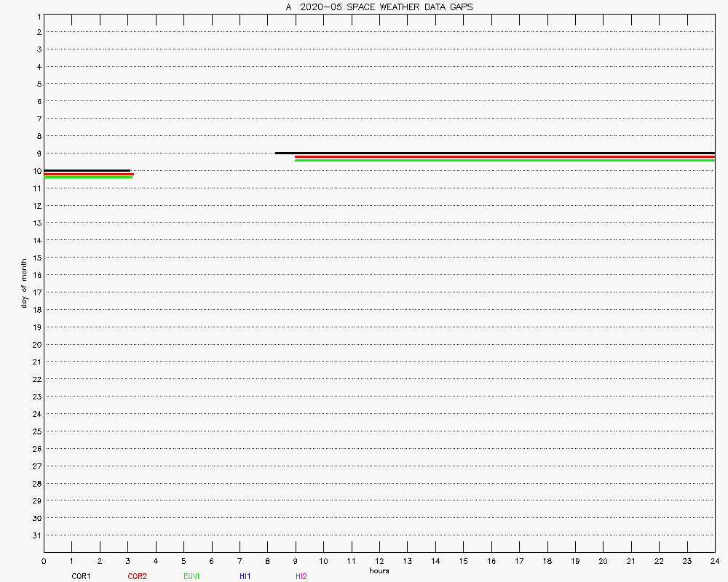Image resolution: width=728 pixels, height=582 pixels.
Task: Click day 15 label on y-axis
Action: [36, 258]
